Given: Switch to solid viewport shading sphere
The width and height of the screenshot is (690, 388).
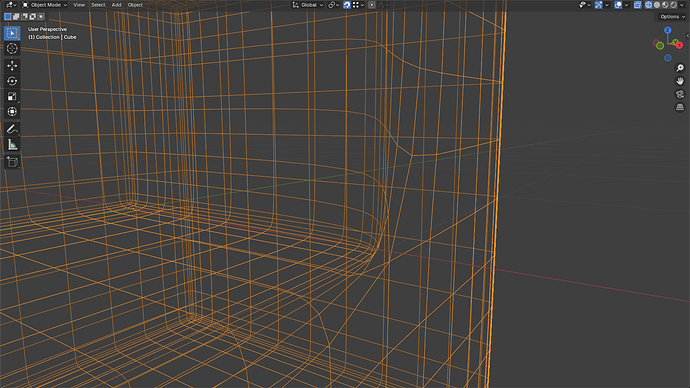Looking at the screenshot, I should tap(657, 5).
